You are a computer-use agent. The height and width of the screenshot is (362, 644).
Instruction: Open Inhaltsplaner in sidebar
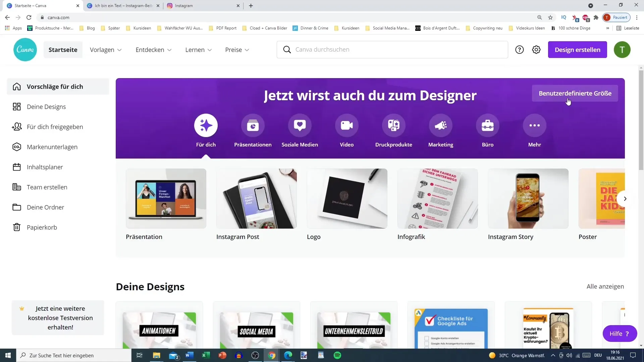[x=58, y=167]
